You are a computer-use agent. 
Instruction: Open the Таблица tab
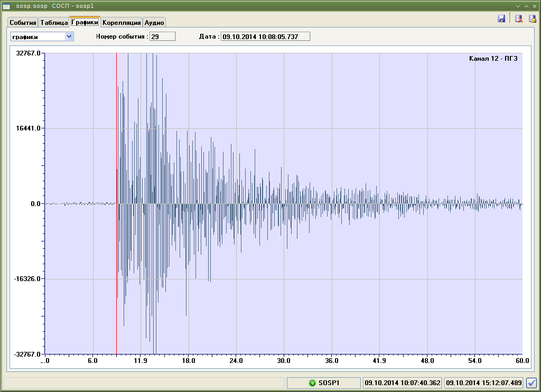click(x=54, y=23)
